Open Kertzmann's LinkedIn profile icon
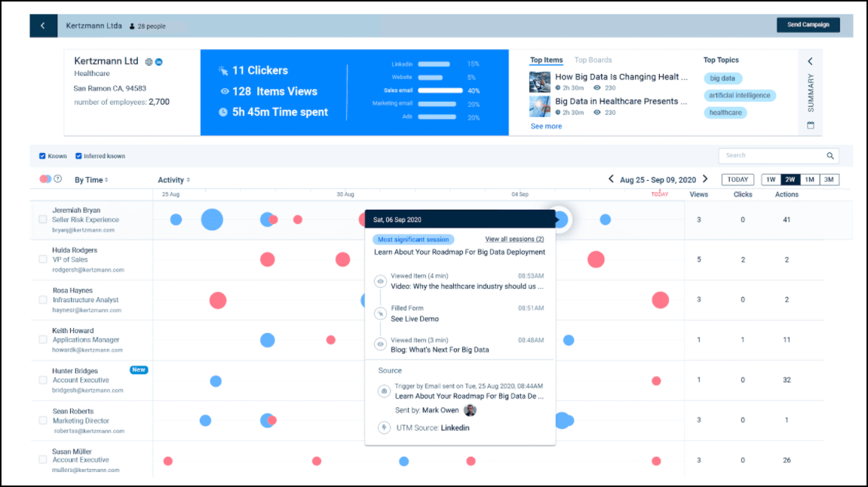The width and height of the screenshot is (868, 487). pos(159,62)
